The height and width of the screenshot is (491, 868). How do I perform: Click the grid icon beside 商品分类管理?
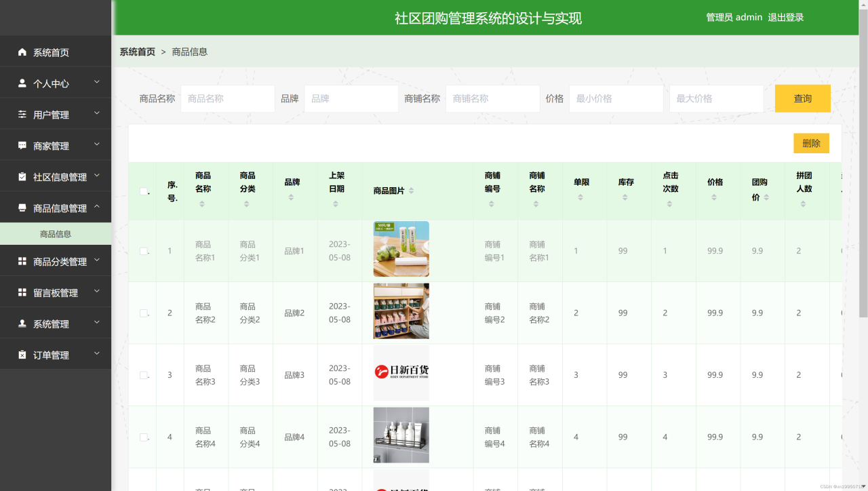point(22,261)
